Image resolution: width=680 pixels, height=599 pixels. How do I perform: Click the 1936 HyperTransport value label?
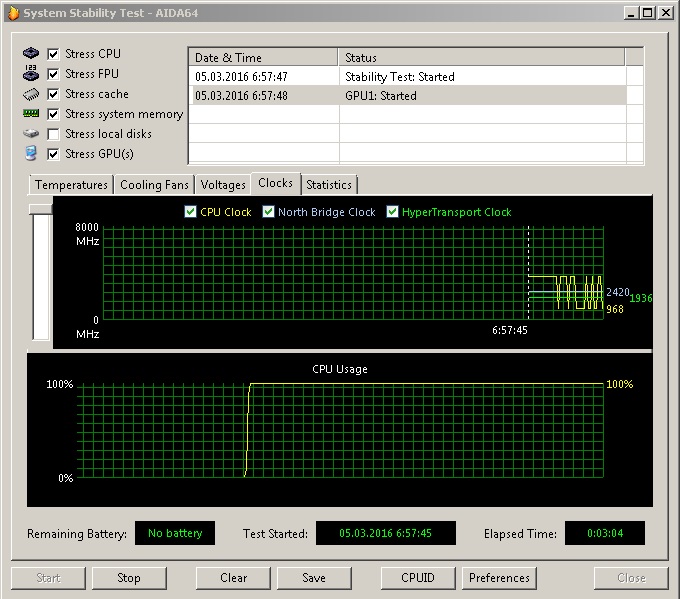pos(641,298)
